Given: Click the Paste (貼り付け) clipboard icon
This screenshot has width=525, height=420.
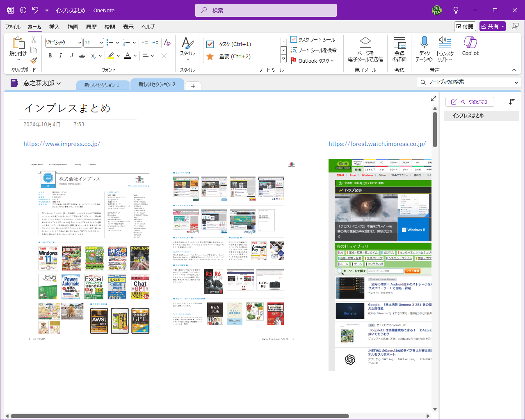Looking at the screenshot, I should point(18,43).
